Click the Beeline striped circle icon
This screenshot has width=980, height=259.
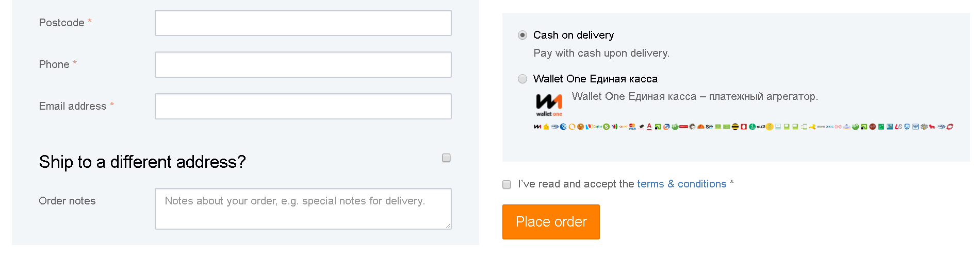click(x=735, y=127)
